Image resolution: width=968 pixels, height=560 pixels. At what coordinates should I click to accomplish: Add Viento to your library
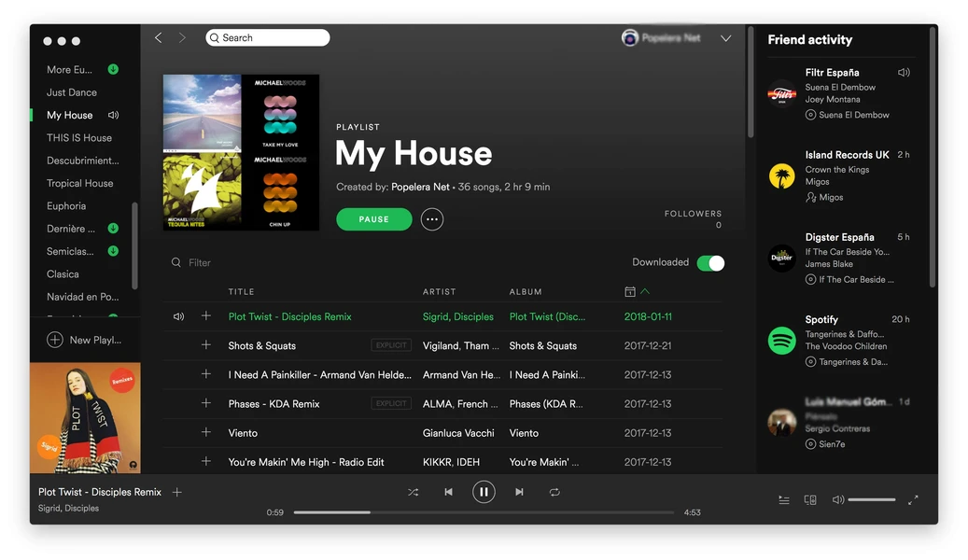(x=206, y=432)
